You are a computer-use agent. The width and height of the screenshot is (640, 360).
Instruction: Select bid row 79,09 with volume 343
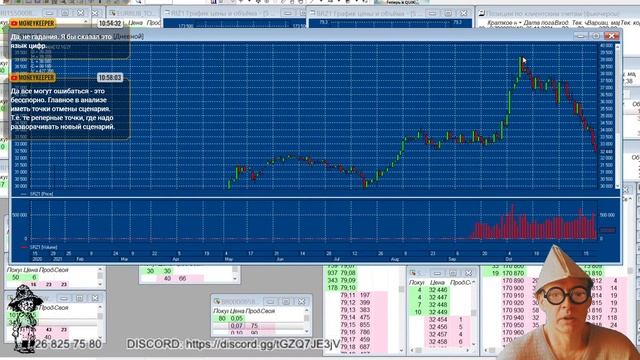tap(342, 280)
